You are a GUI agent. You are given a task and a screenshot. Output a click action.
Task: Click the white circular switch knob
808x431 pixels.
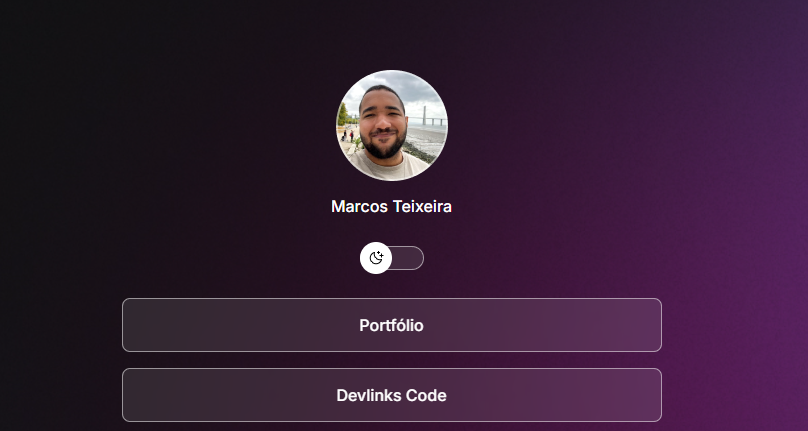[x=376, y=258]
